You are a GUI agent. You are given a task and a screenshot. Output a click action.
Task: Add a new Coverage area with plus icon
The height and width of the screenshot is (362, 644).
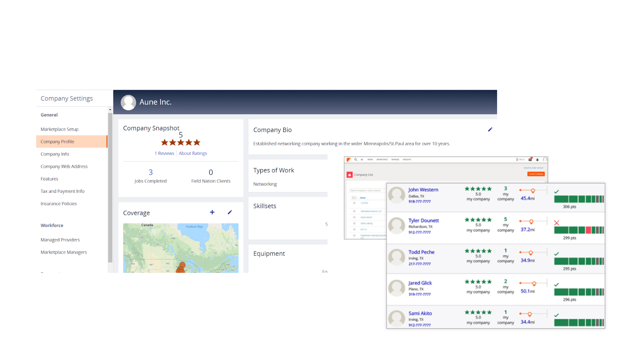click(x=212, y=212)
